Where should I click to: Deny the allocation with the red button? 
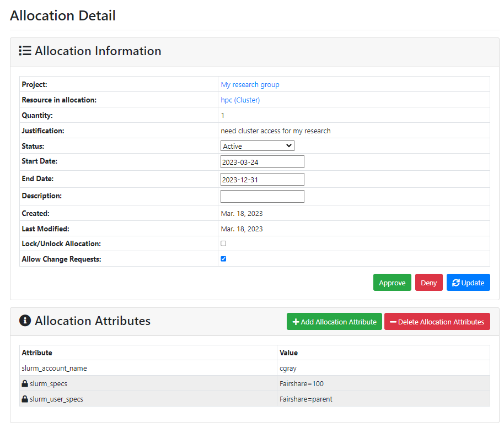click(429, 283)
